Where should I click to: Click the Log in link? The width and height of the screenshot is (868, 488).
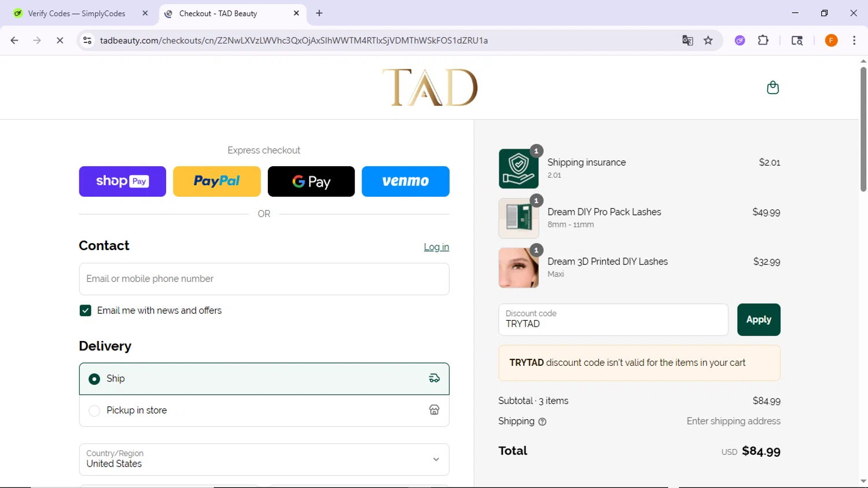(436, 247)
